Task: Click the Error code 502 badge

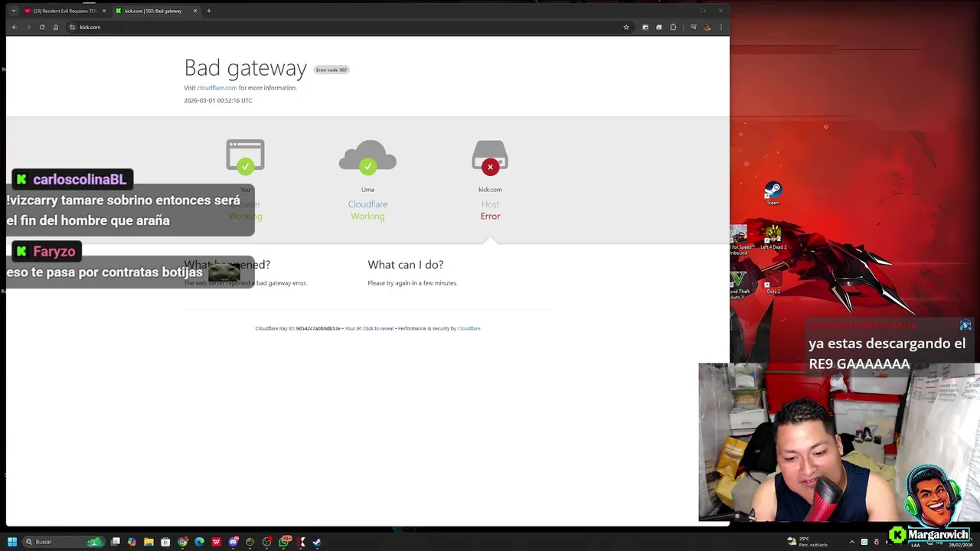Action: [x=332, y=70]
